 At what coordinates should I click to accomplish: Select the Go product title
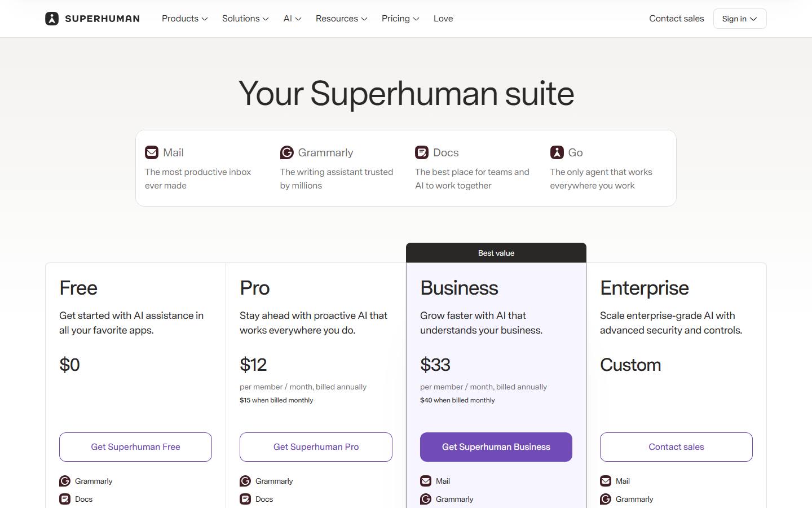pyautogui.click(x=575, y=152)
